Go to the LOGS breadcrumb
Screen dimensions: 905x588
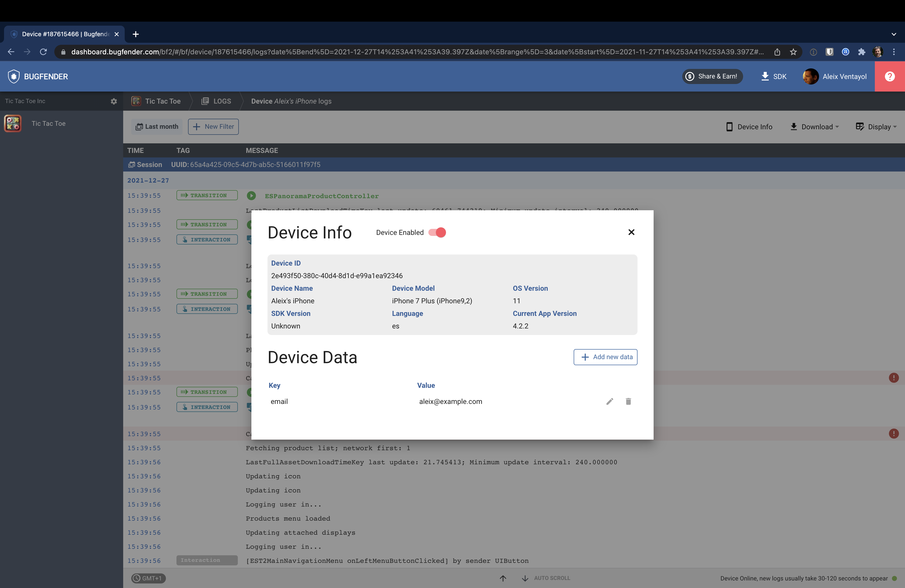(x=216, y=101)
